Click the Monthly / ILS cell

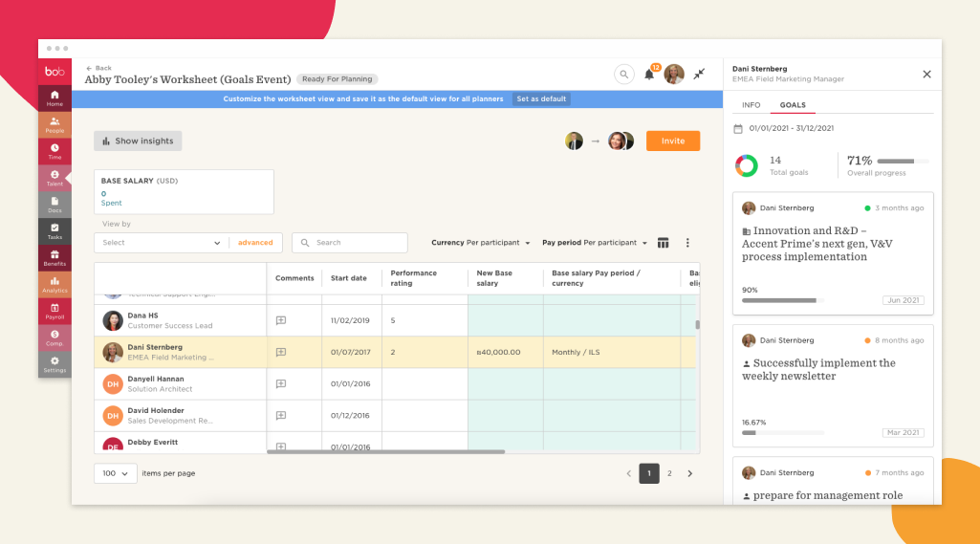[612, 352]
